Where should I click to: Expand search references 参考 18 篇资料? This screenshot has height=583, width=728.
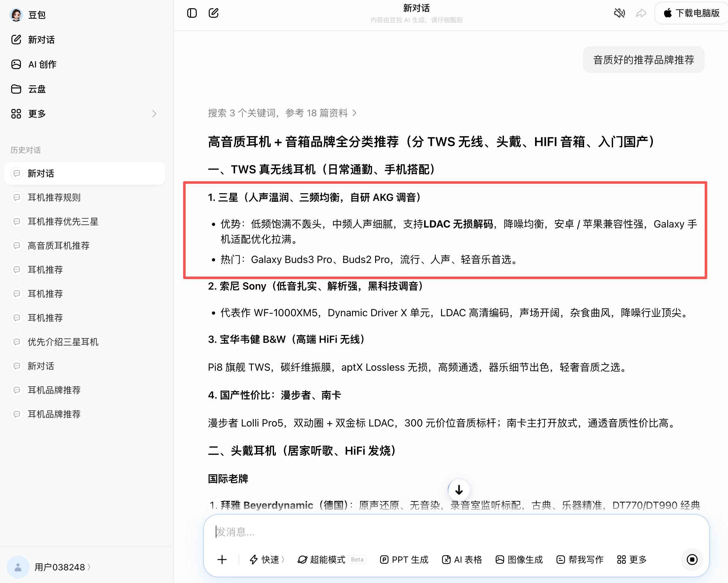[282, 113]
